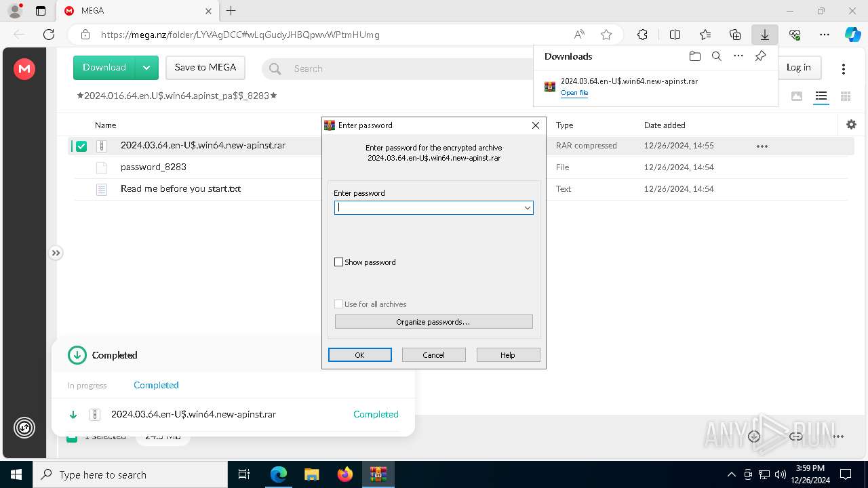Click transfer manager icon in MEGA sidebar
The width and height of the screenshot is (868, 488).
[24, 428]
